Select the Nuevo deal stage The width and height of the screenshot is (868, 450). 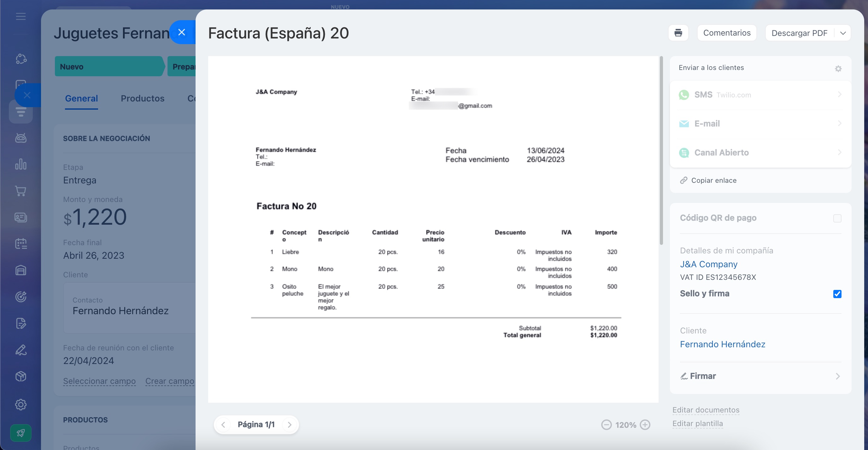pos(109,66)
